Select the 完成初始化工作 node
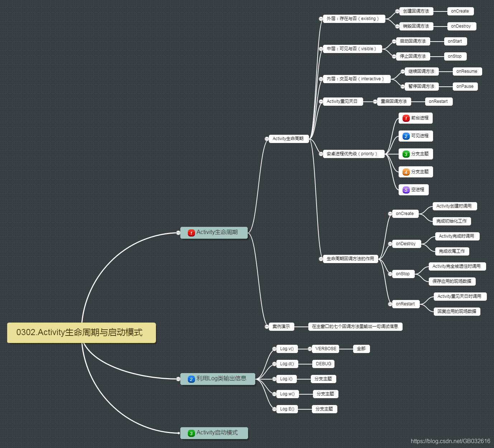Screen dimensions: 494x448 tap(452, 221)
